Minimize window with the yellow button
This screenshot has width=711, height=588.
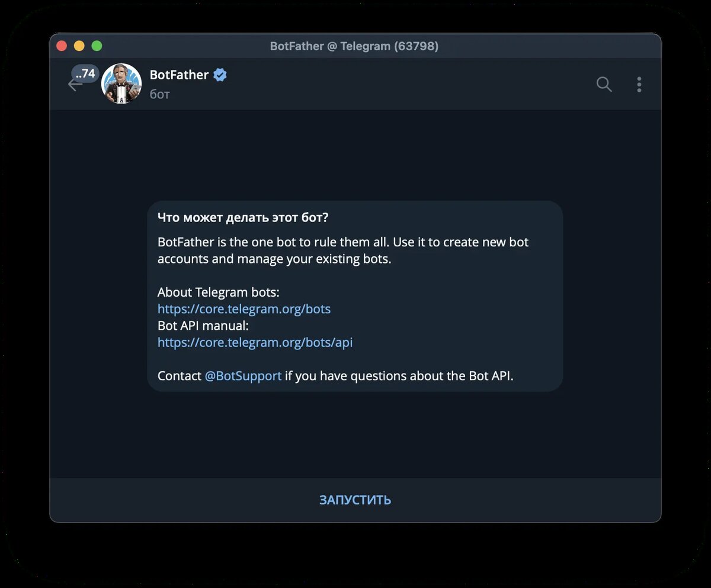click(79, 46)
